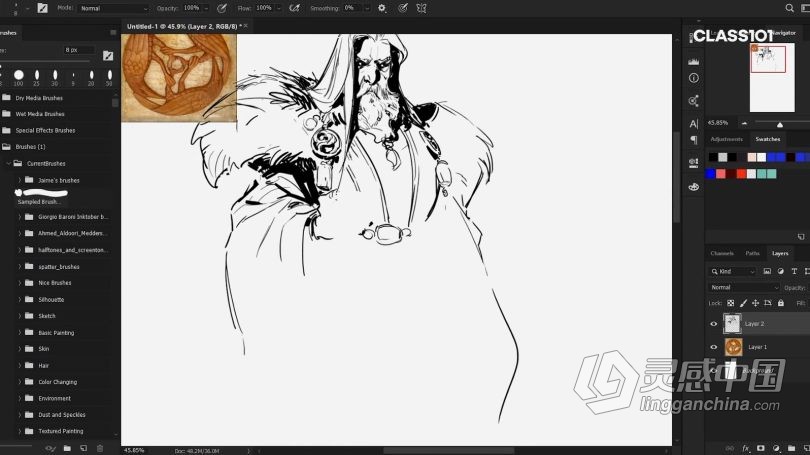This screenshot has width=810, height=455.
Task: Switch to Swatches tab
Action: [768, 139]
